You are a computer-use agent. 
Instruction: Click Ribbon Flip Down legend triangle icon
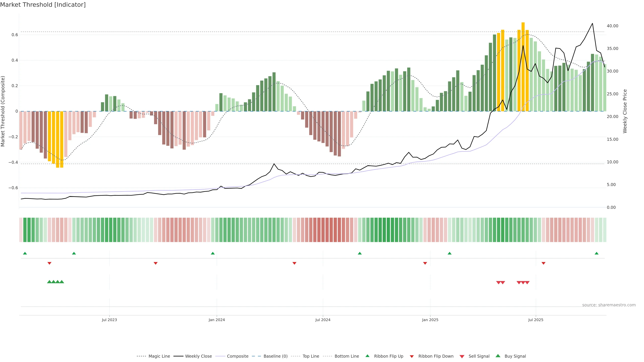click(x=412, y=356)
